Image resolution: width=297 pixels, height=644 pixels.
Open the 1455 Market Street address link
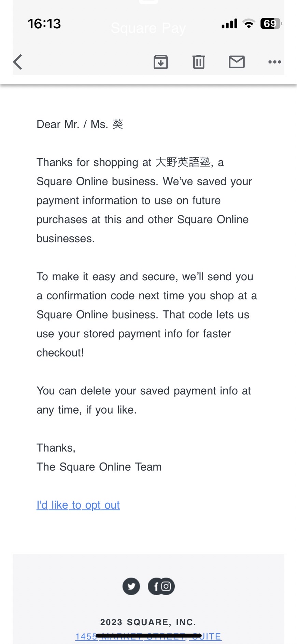(148, 636)
